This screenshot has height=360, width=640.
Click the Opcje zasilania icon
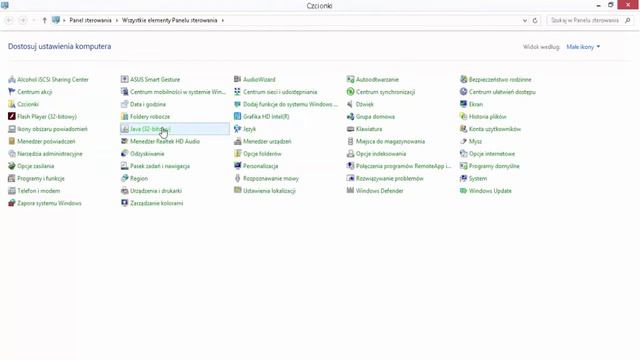pos(11,166)
